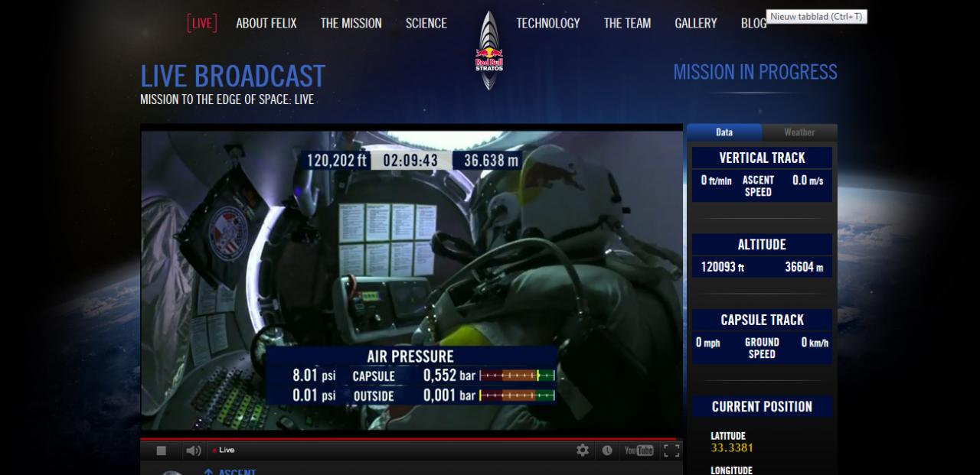Click the GROUND SPEED label
980x475 pixels.
pos(762,348)
